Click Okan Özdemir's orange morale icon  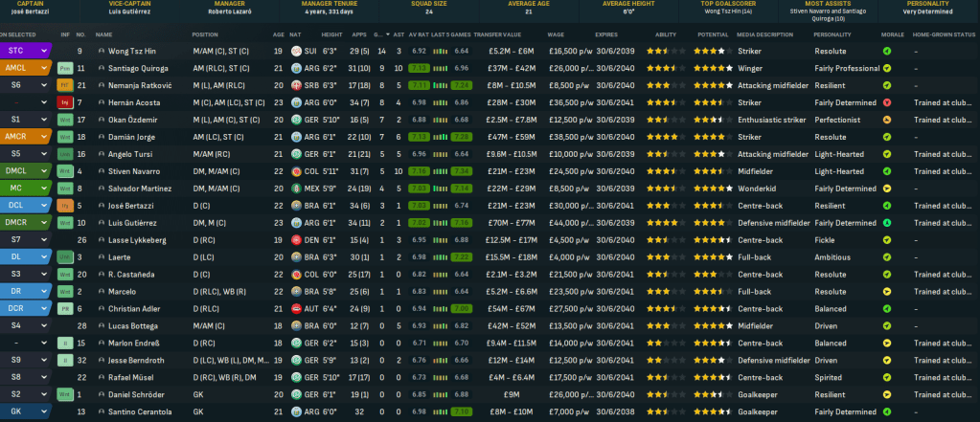click(x=887, y=120)
